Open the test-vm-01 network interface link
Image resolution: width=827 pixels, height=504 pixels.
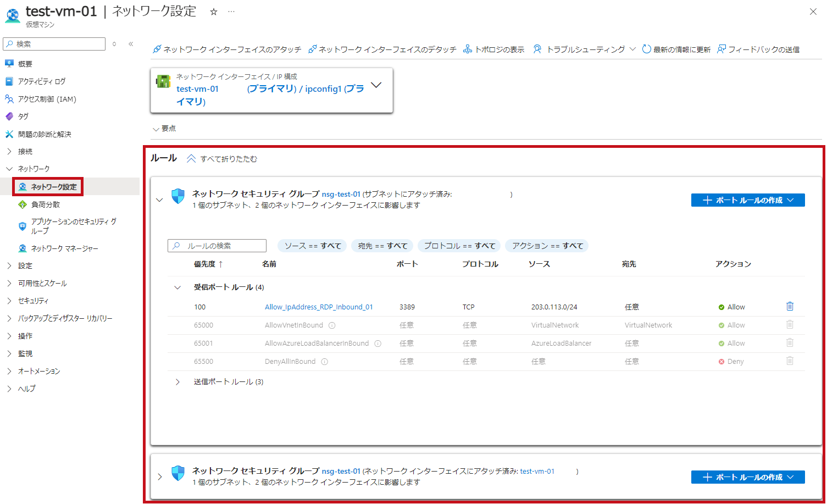(537, 471)
